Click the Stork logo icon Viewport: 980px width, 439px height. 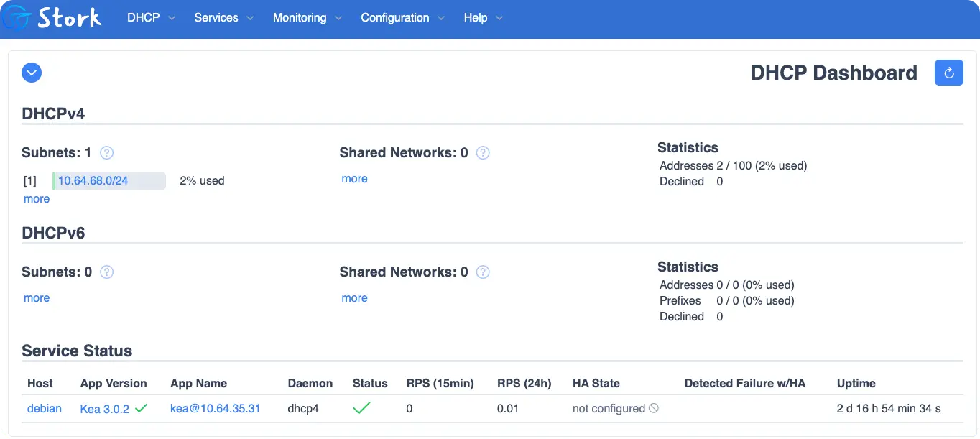coord(16,18)
